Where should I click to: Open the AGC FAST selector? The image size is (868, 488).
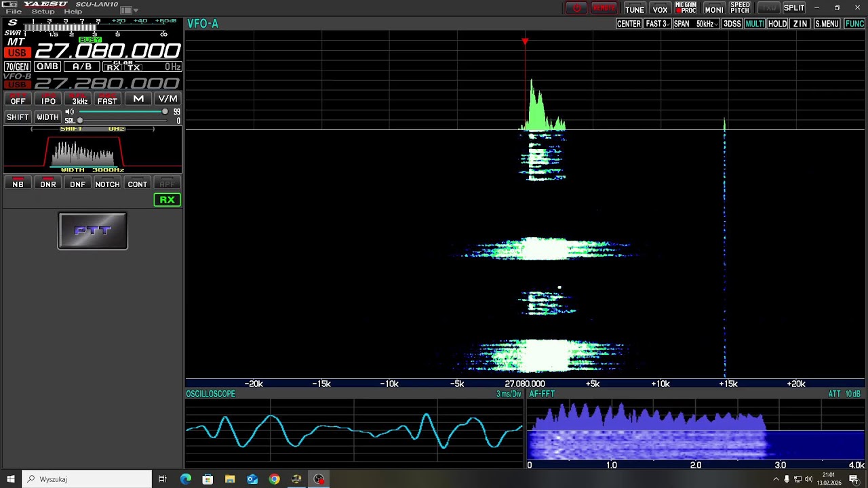[107, 99]
